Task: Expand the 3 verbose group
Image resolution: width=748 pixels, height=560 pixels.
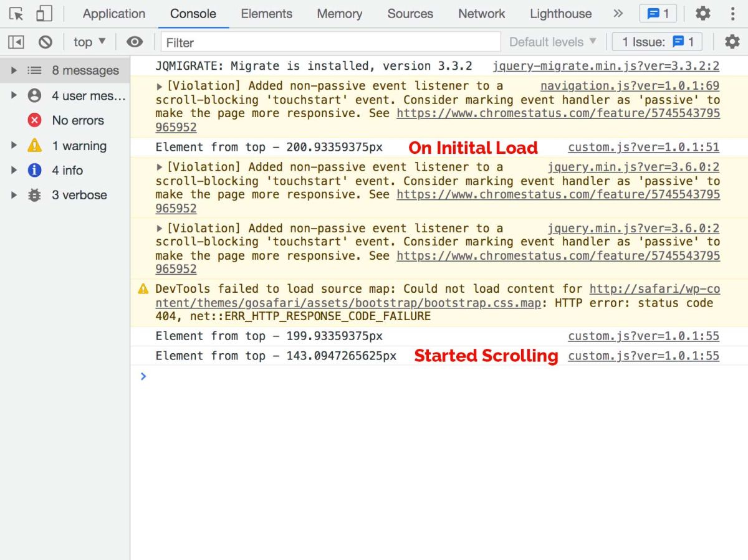Action: [14, 195]
